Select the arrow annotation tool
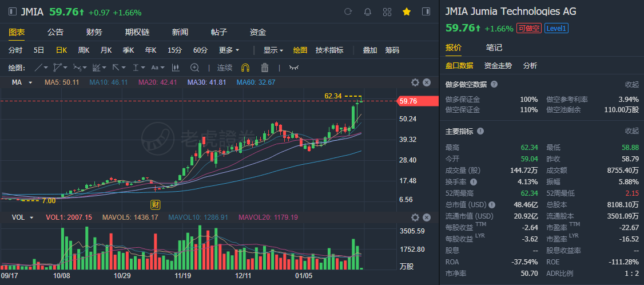The width and height of the screenshot is (644, 285). click(116, 68)
